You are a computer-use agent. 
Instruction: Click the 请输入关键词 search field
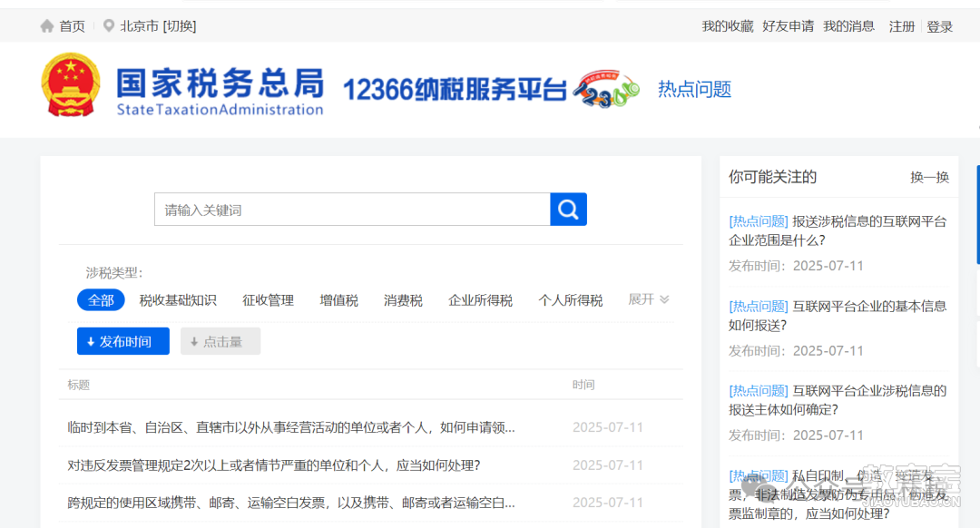pos(352,210)
